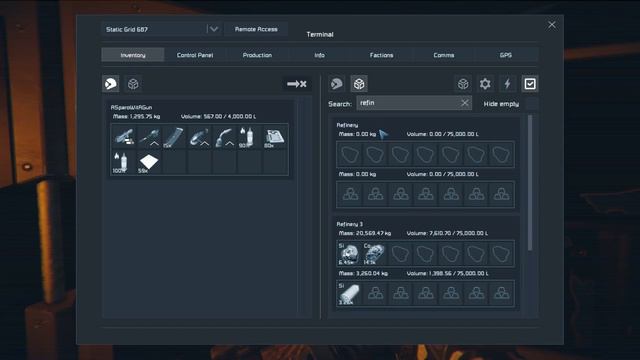Click the RSparoWiRGun inventory owner label
This screenshot has width=640, height=360.
[131, 107]
